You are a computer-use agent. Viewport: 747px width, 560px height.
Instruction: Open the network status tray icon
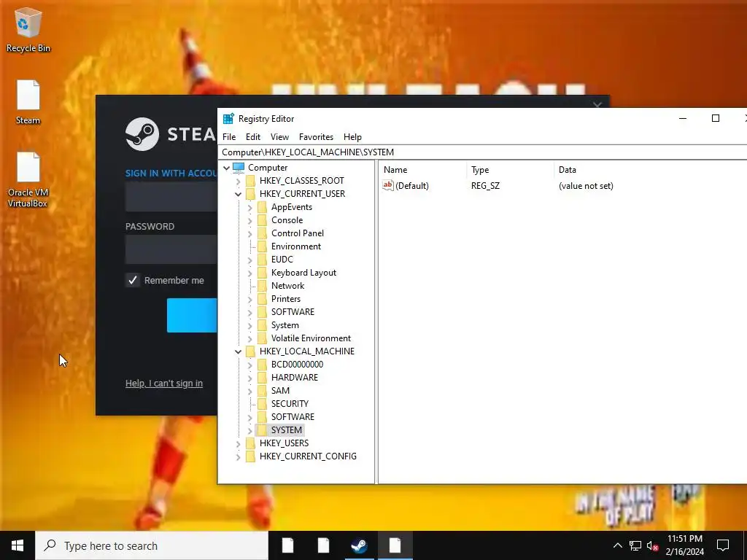[635, 545]
